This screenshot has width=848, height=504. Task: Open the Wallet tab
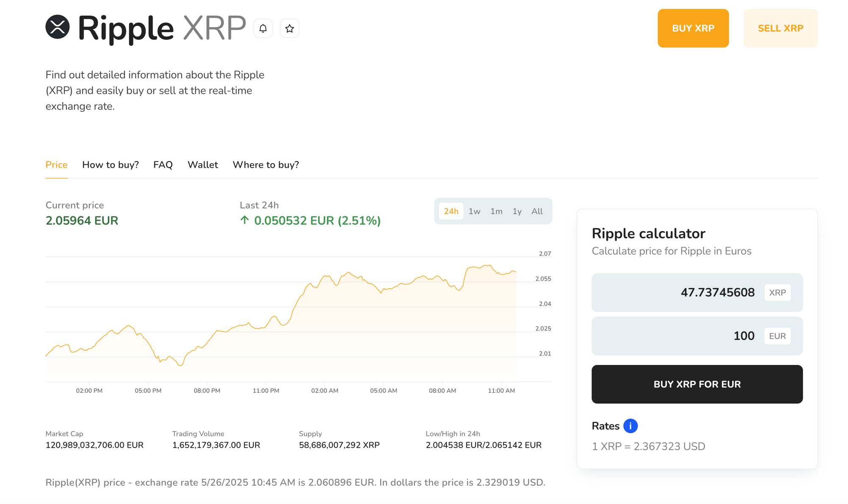203,165
